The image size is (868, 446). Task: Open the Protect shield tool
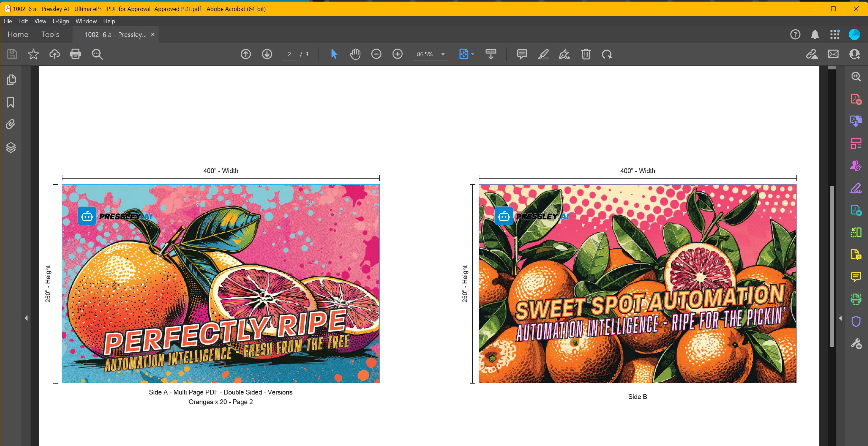pos(856,321)
